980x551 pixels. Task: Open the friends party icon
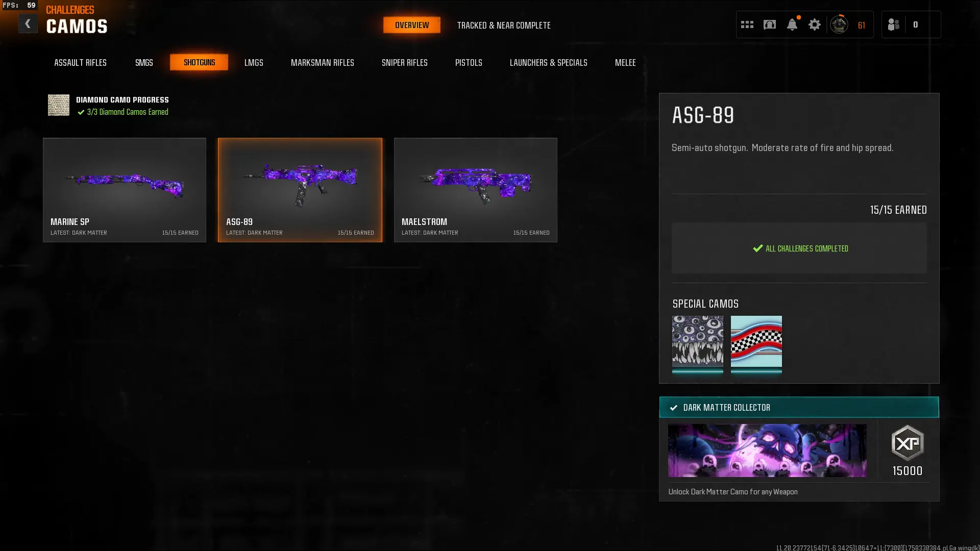[893, 24]
